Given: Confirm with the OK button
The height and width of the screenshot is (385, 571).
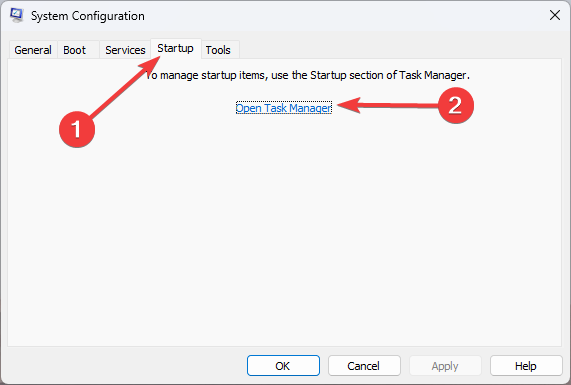Looking at the screenshot, I should click(283, 366).
